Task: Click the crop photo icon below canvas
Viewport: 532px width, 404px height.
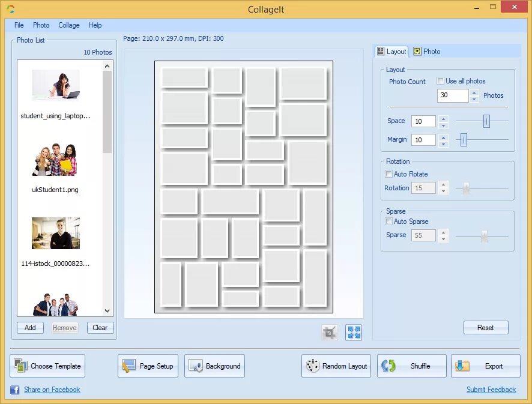Action: pyautogui.click(x=329, y=333)
